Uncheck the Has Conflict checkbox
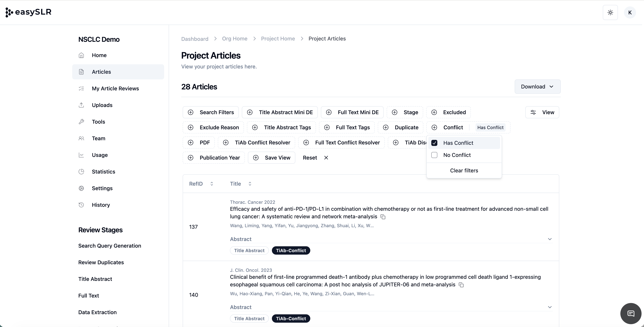The image size is (644, 327). [434, 143]
